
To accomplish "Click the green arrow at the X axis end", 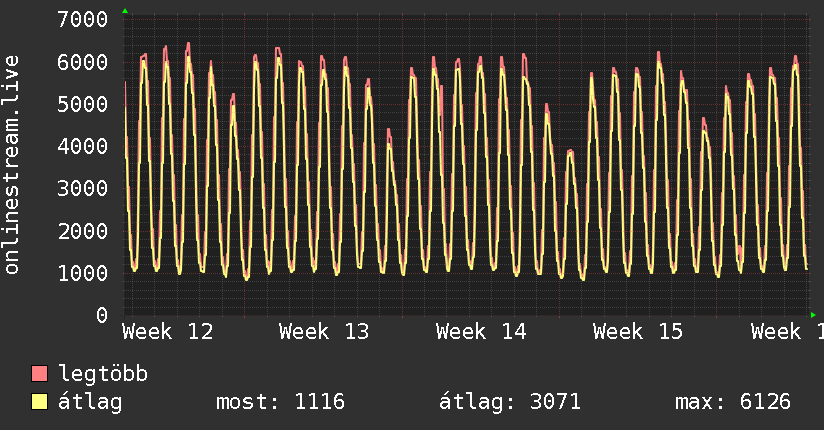I will [814, 315].
